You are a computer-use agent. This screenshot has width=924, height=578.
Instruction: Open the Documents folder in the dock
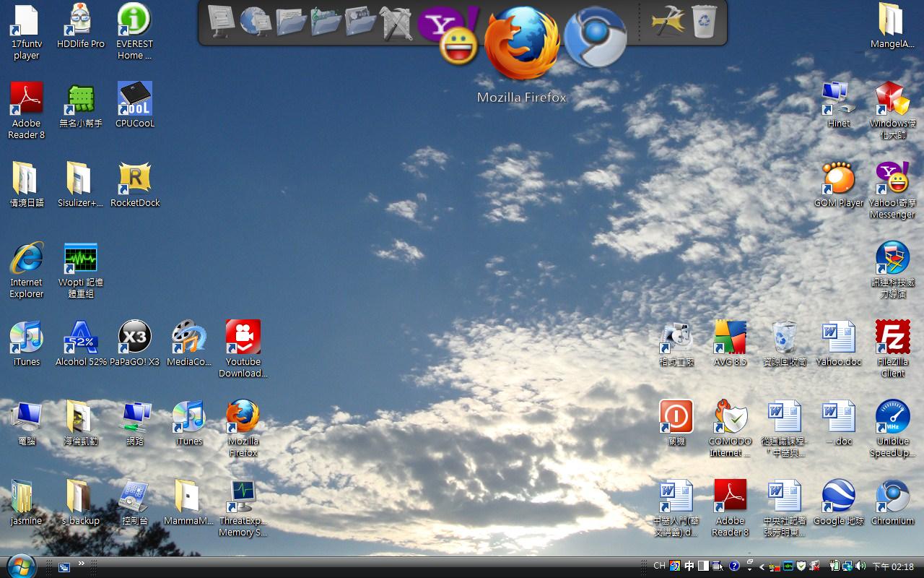(x=291, y=22)
